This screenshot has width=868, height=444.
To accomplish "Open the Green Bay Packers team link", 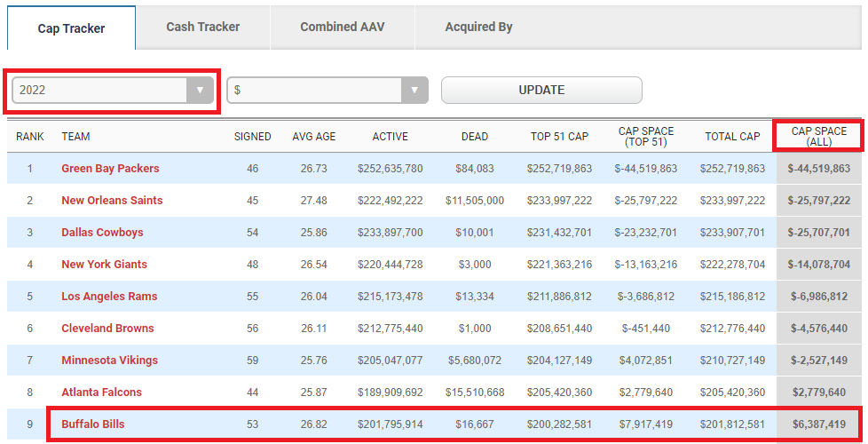I will click(110, 169).
